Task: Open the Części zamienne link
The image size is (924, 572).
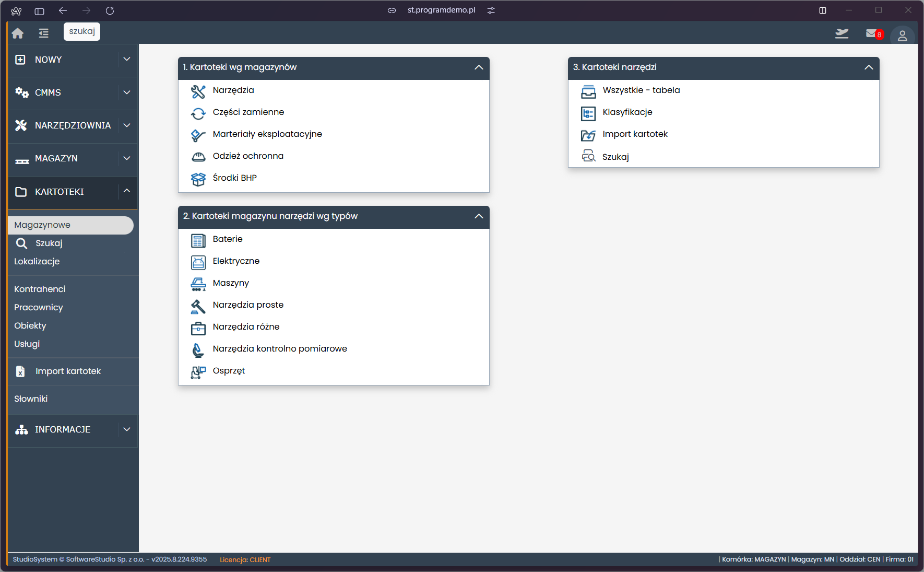Action: [248, 112]
